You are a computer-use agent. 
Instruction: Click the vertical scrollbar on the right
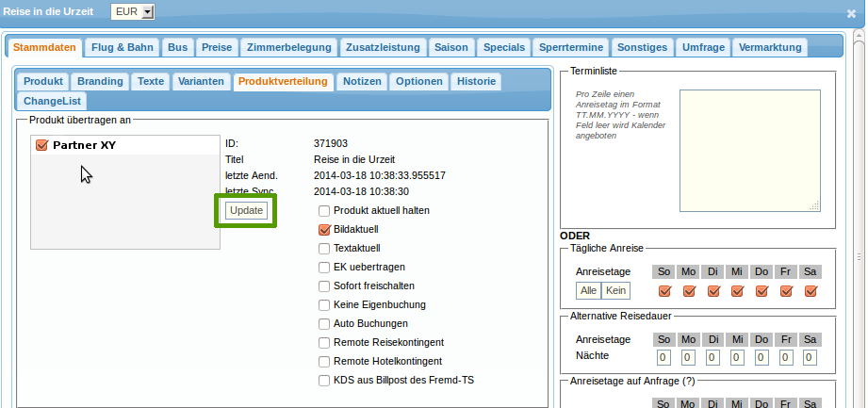[x=860, y=254]
